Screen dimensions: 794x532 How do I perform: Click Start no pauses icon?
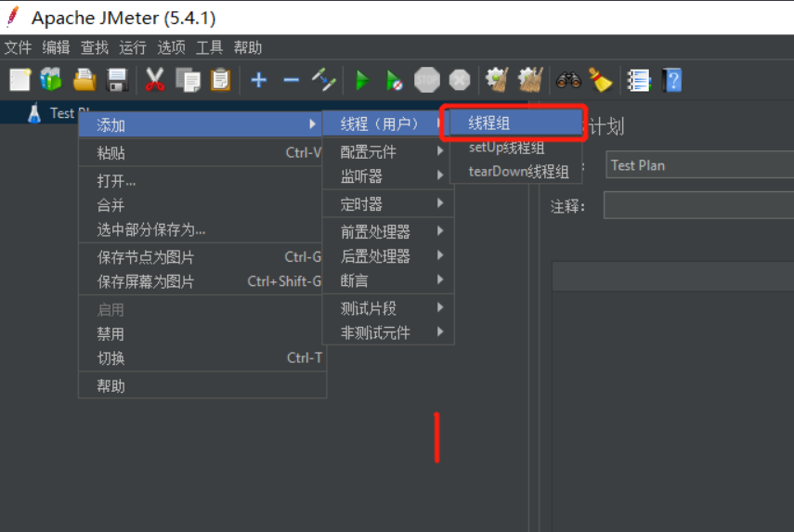(x=394, y=80)
